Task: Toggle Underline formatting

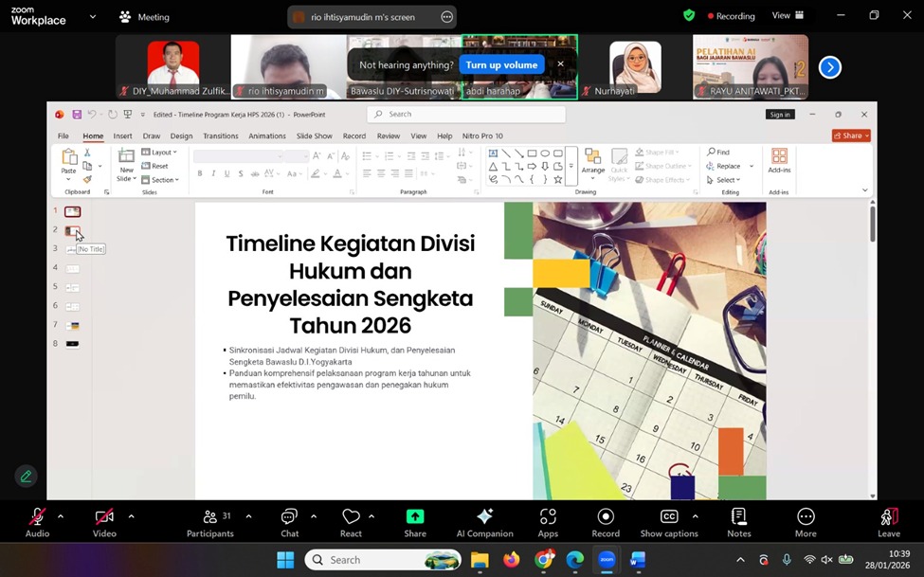Action: pos(226,173)
